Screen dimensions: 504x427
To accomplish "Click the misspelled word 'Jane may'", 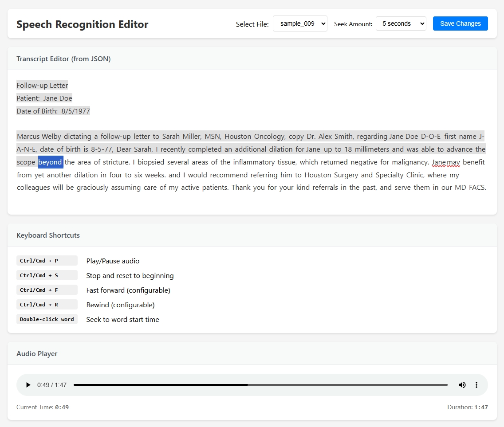I will pos(446,162).
